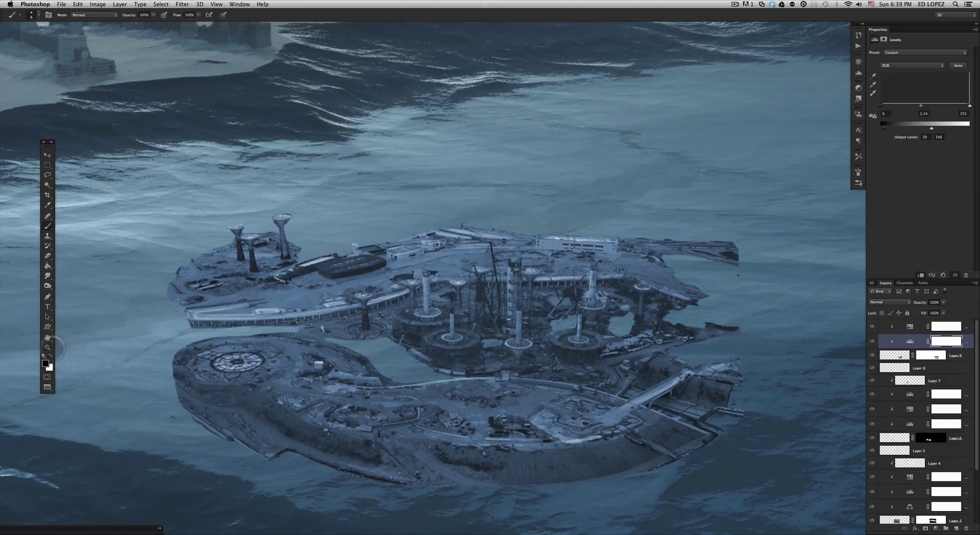This screenshot has height=535, width=980.
Task: Select the Clone Stamp tool
Action: click(x=47, y=236)
